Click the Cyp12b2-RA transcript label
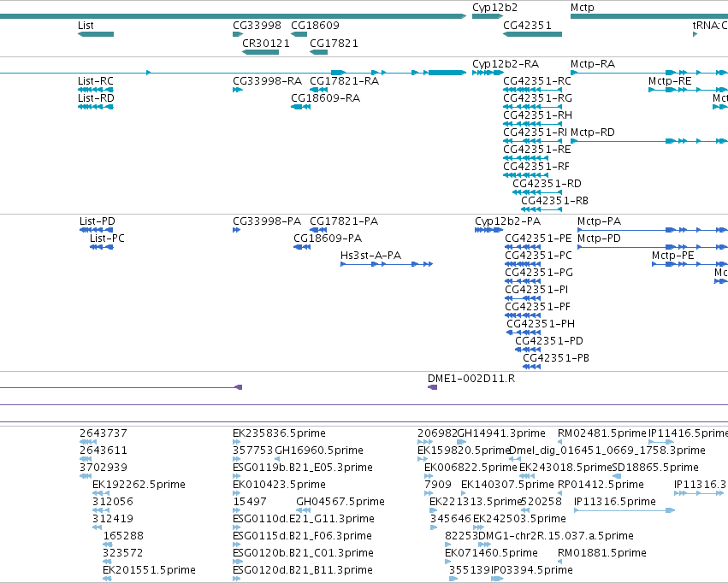This screenshot has height=583, width=728. click(x=506, y=63)
